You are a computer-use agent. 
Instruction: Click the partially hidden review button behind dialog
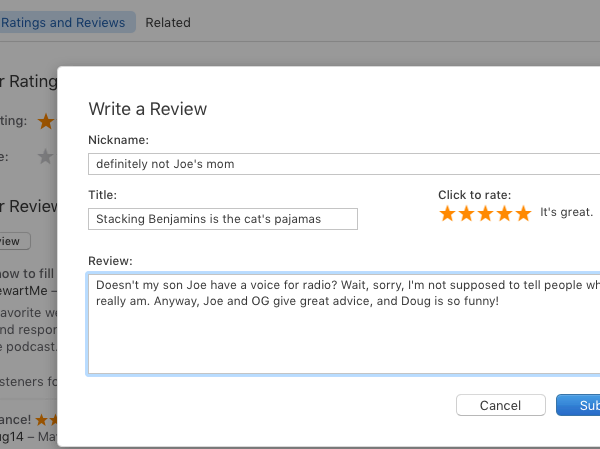(x=15, y=241)
